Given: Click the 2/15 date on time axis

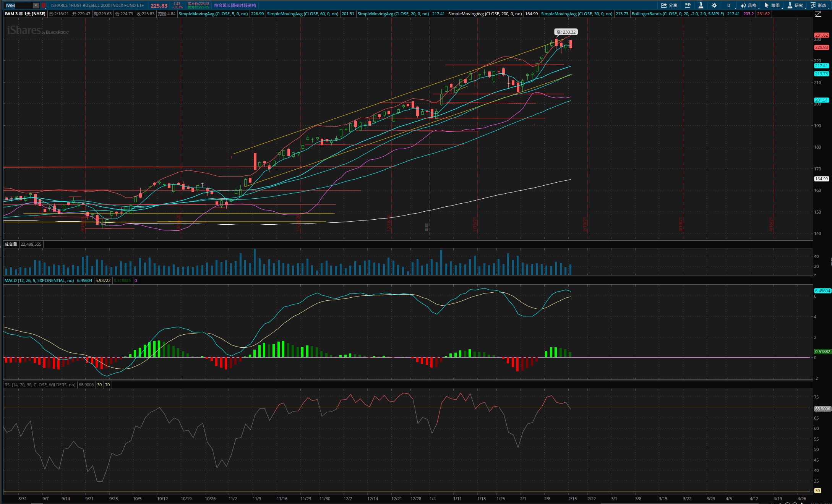Looking at the screenshot, I should (573, 499).
